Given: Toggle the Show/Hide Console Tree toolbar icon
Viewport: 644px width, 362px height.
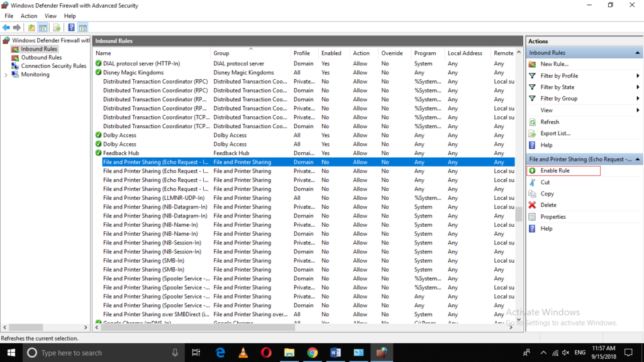Looking at the screenshot, I should [x=43, y=28].
